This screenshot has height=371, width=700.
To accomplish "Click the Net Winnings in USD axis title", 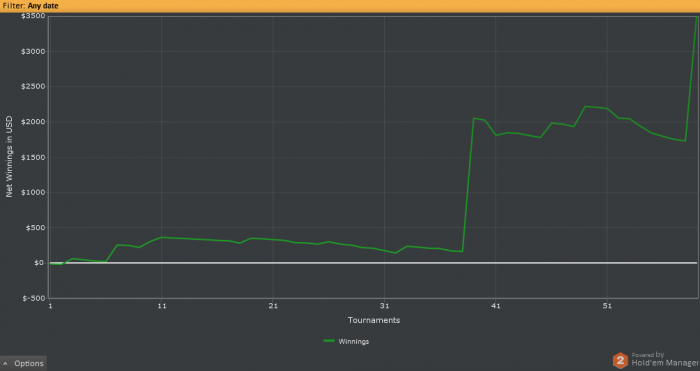I will point(9,157).
